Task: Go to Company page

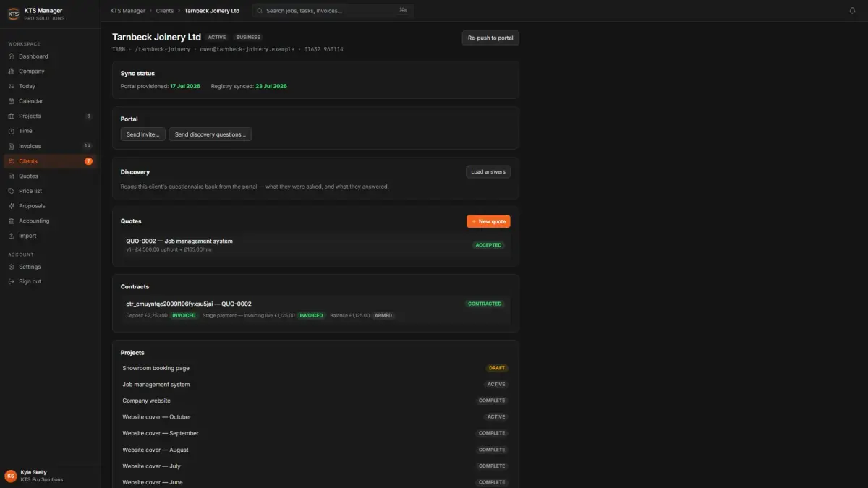Action: [50, 72]
